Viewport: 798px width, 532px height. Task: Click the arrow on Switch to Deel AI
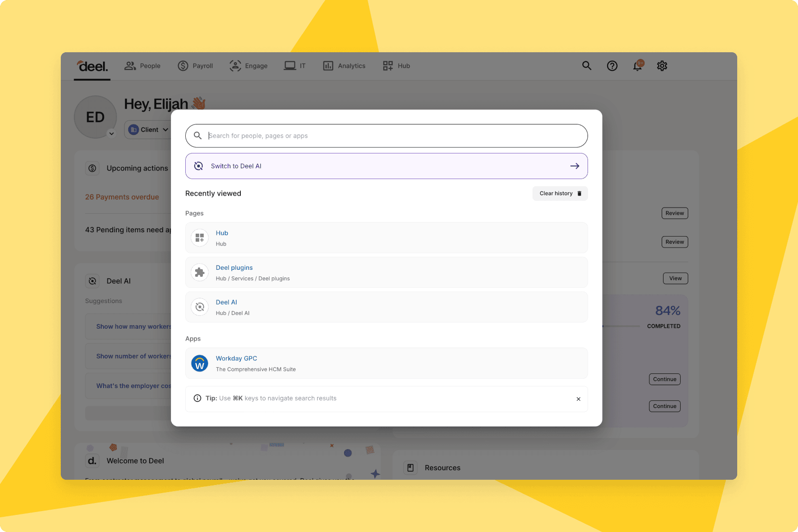[x=575, y=166]
